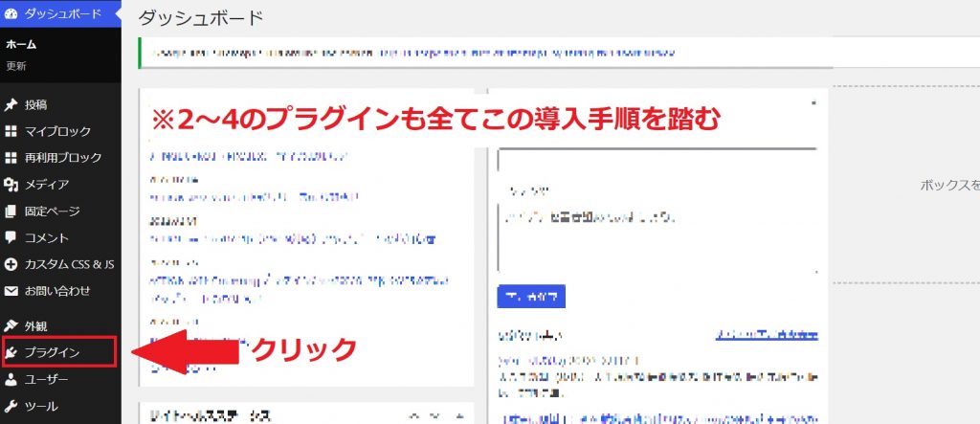Viewport: 980px width, 424px height.
Task: Click the plus icon for カスタム CSS & JS
Action: (x=11, y=264)
